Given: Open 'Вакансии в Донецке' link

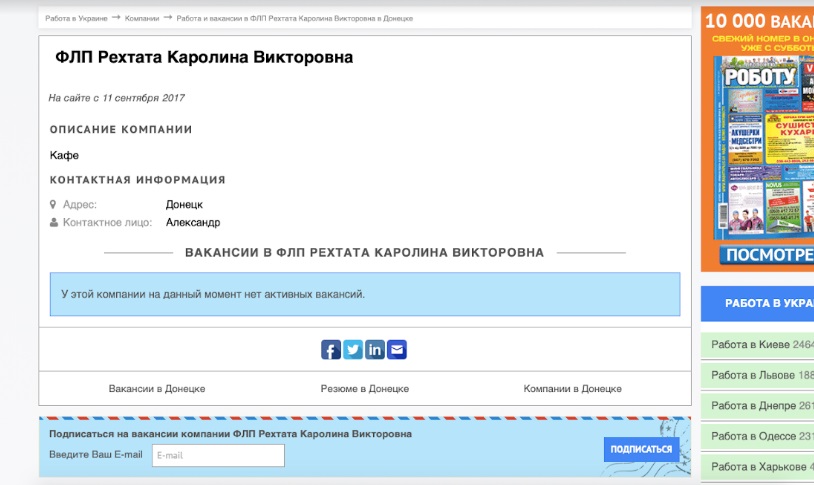Looking at the screenshot, I should [157, 389].
